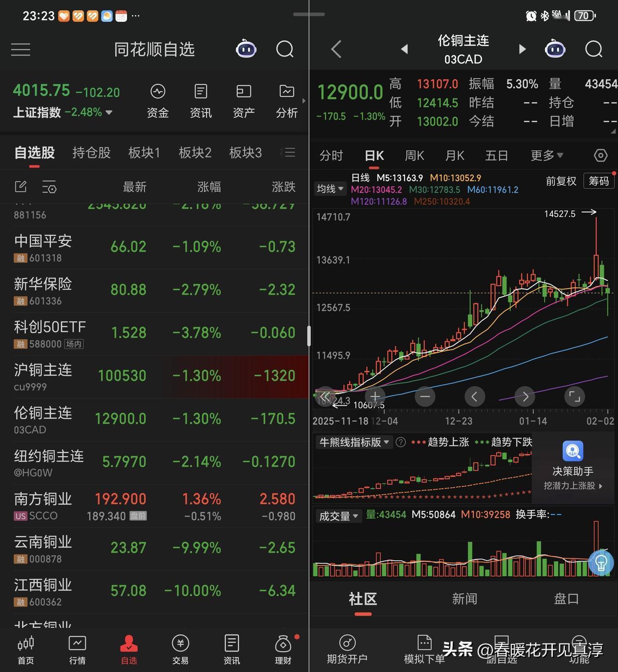Open the 牛熊线指标版 indicator dropdown
The height and width of the screenshot is (672, 618).
pos(353,442)
